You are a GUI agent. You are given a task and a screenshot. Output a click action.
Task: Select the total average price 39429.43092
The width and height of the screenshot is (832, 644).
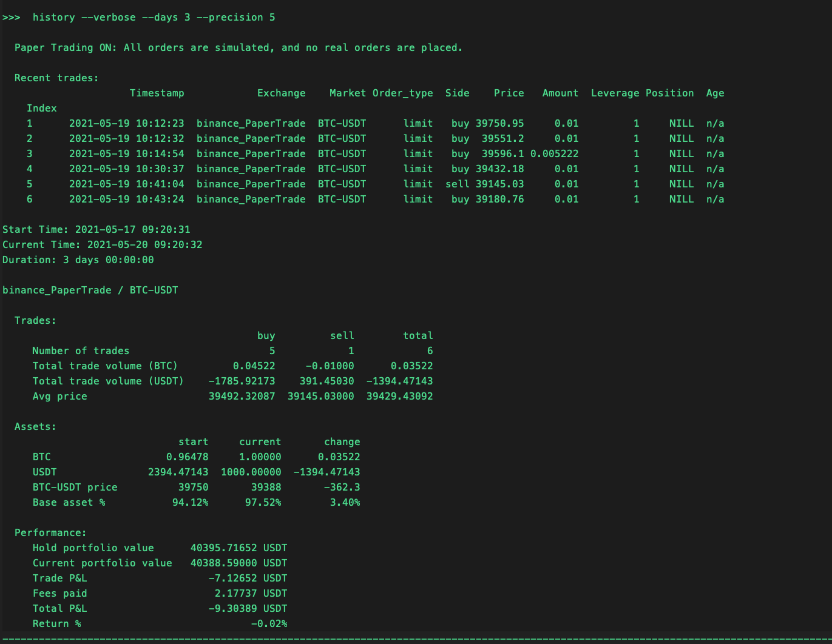[x=399, y=397]
